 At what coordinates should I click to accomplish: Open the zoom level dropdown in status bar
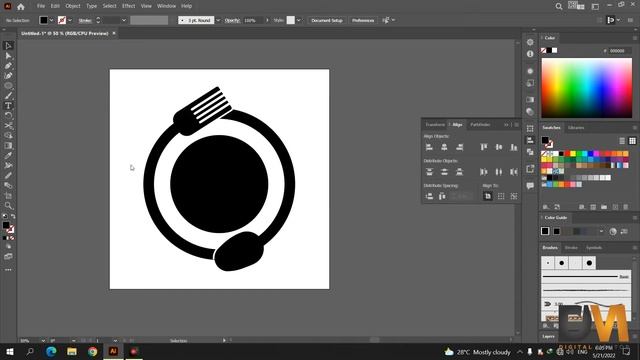(x=43, y=340)
